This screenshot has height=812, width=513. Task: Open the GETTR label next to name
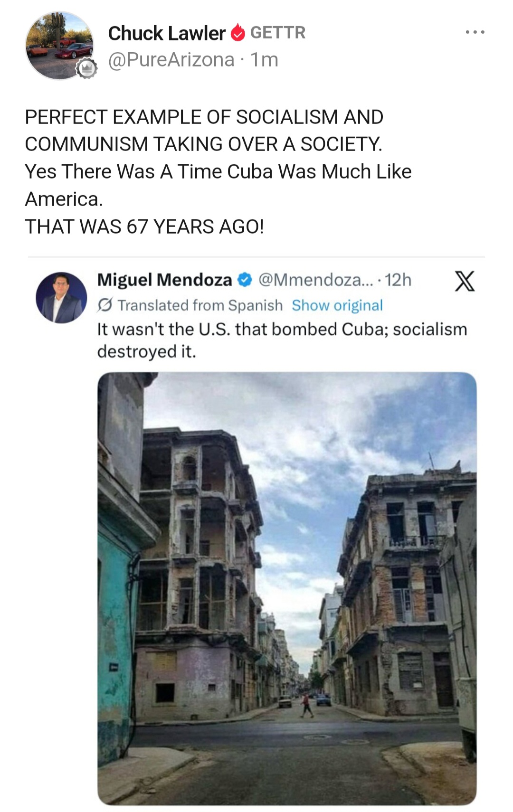(278, 33)
